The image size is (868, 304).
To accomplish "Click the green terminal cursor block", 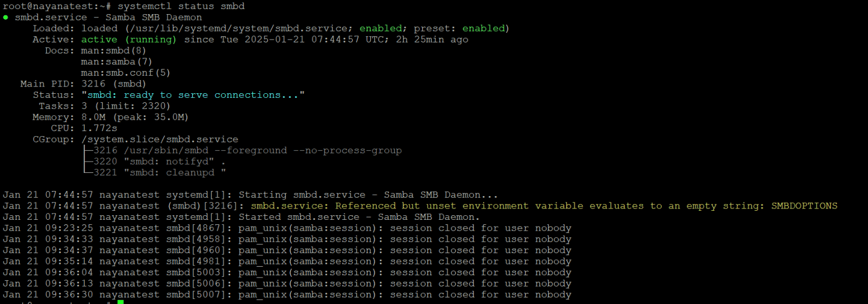I will click(120, 302).
